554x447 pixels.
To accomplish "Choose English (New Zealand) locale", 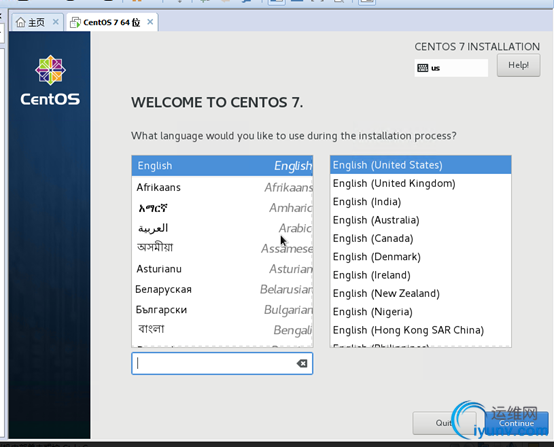I will pyautogui.click(x=420, y=294).
